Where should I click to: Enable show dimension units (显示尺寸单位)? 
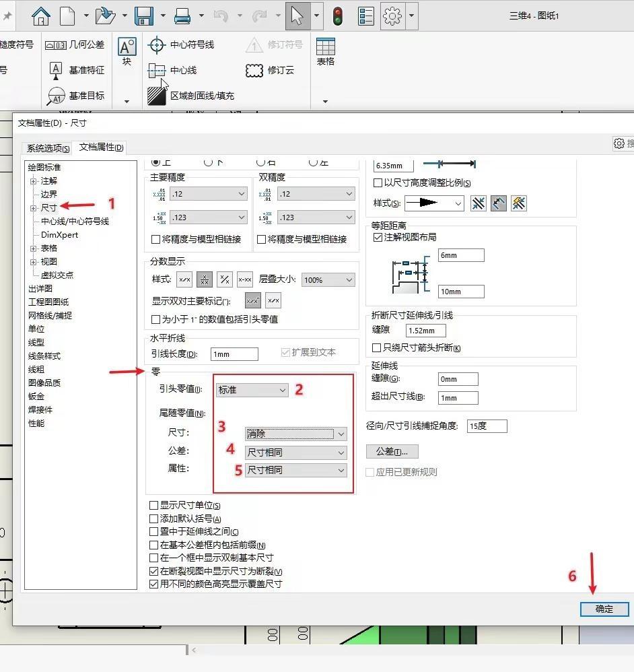153,505
